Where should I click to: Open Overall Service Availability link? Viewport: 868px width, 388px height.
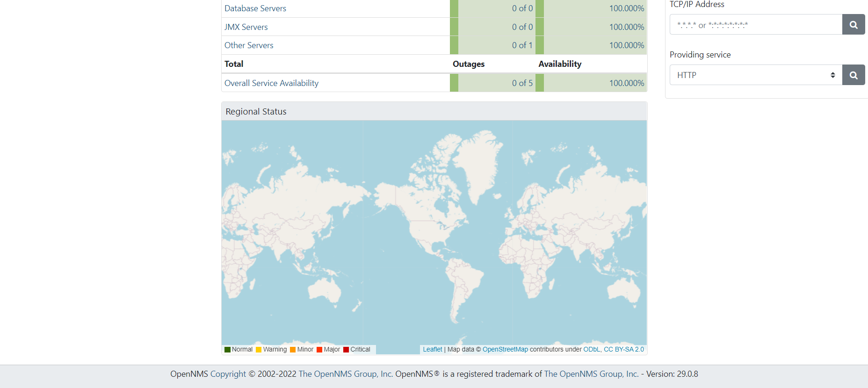(x=271, y=83)
